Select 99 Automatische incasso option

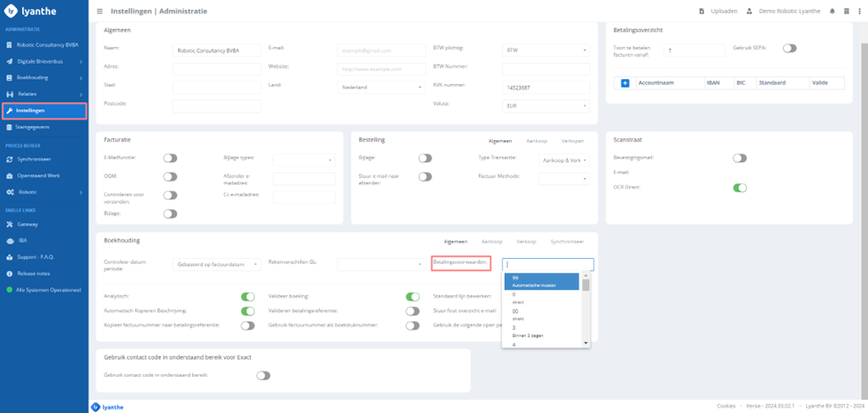pyautogui.click(x=540, y=281)
